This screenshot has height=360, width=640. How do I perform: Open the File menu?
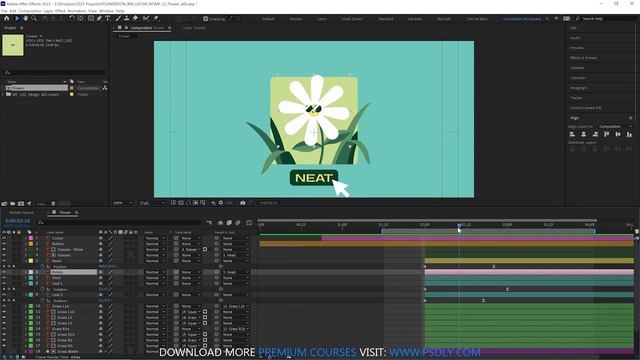pos(4,11)
